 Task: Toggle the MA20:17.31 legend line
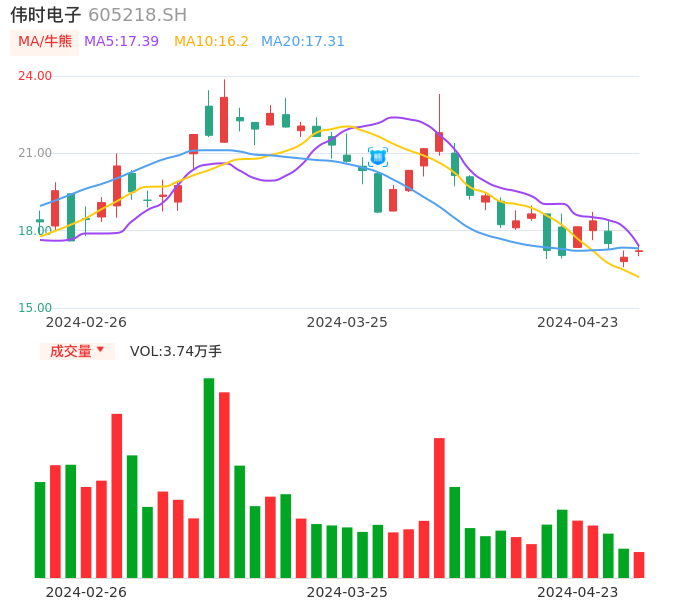tap(303, 42)
